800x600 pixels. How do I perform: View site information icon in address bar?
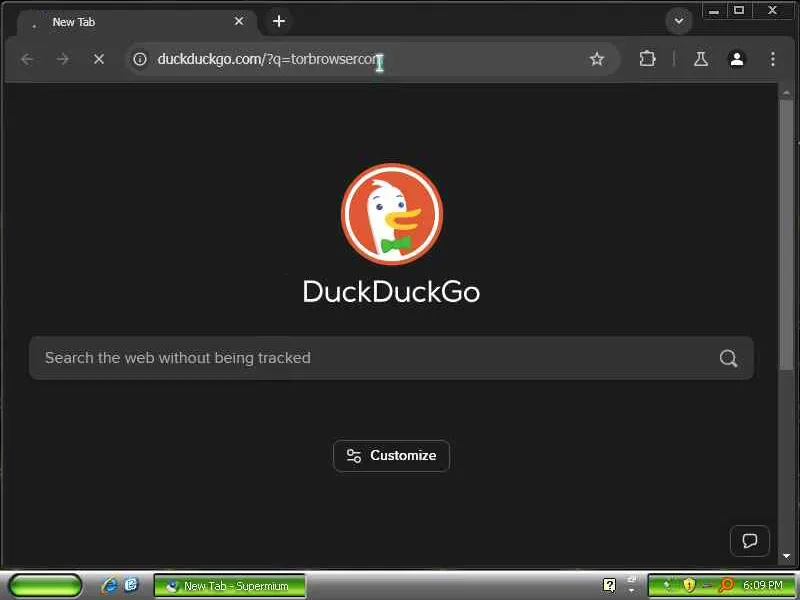pyautogui.click(x=140, y=59)
